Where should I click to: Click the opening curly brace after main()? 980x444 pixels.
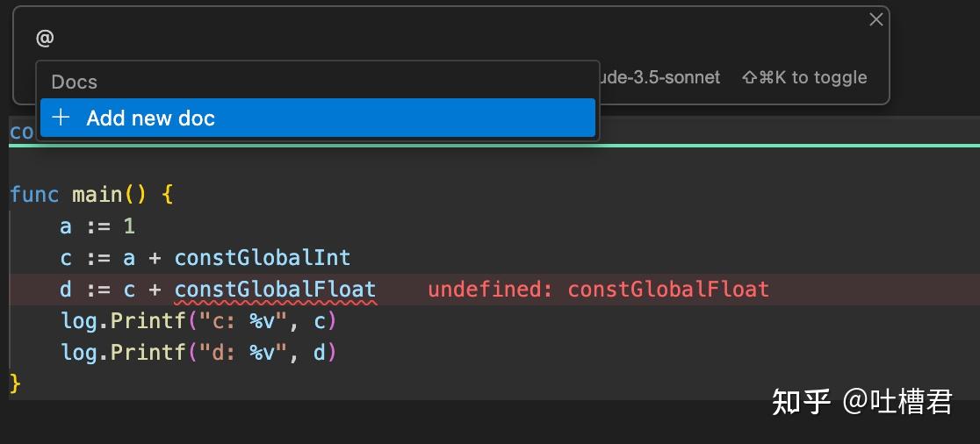click(x=168, y=194)
